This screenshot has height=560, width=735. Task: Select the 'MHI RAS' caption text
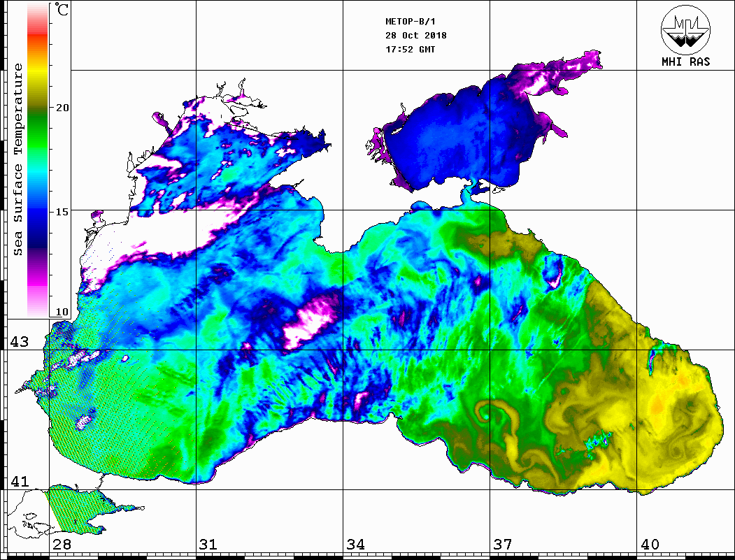686,62
